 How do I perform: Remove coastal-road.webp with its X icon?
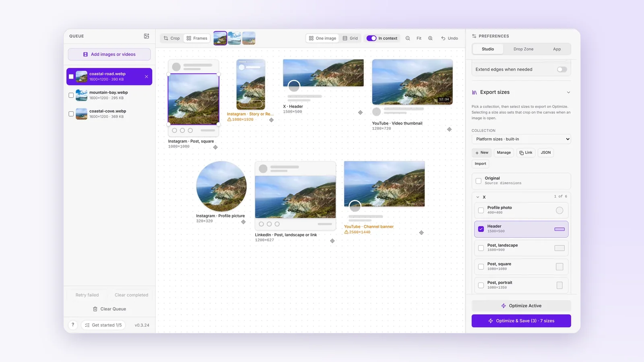(147, 76)
